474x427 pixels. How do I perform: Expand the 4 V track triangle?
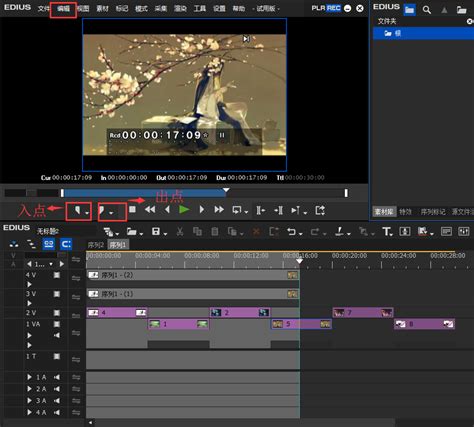(29, 284)
